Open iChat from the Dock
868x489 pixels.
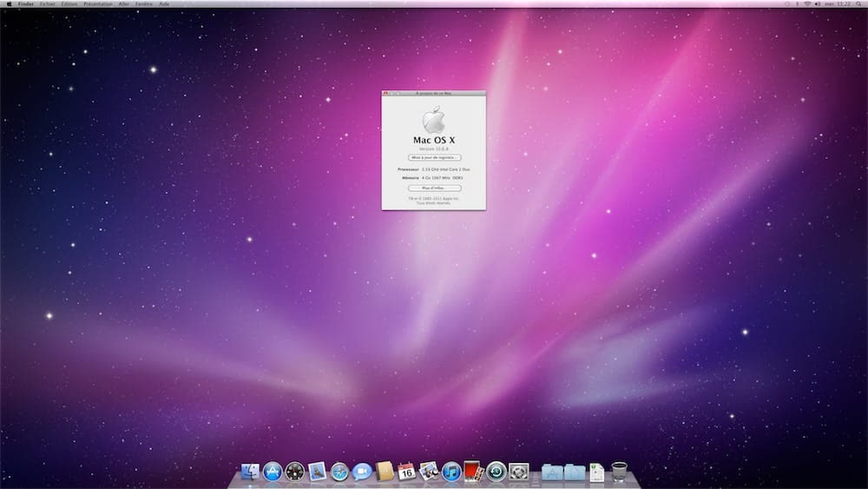pos(362,472)
